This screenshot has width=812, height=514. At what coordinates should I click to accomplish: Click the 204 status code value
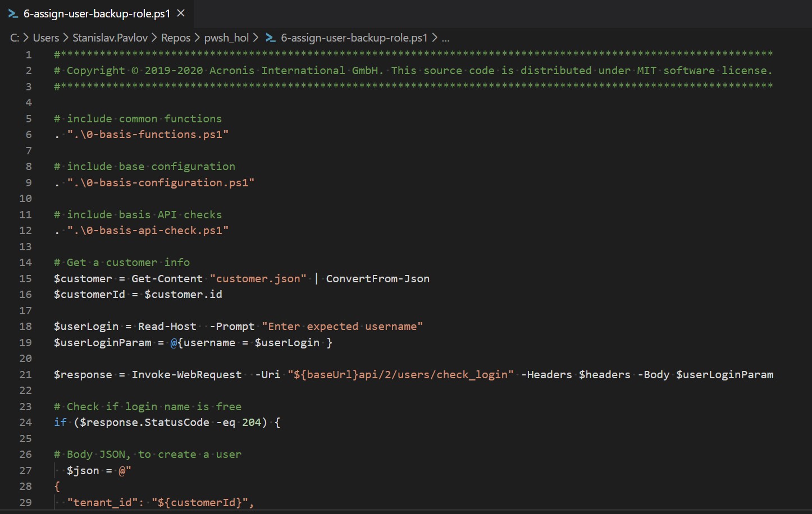pyautogui.click(x=252, y=422)
